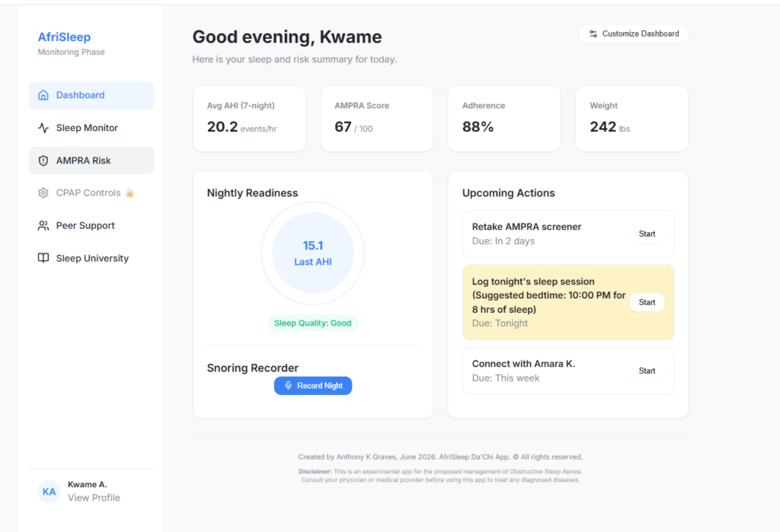Start the Retake AMPRA screener action
The image size is (780, 532).
pos(647,234)
